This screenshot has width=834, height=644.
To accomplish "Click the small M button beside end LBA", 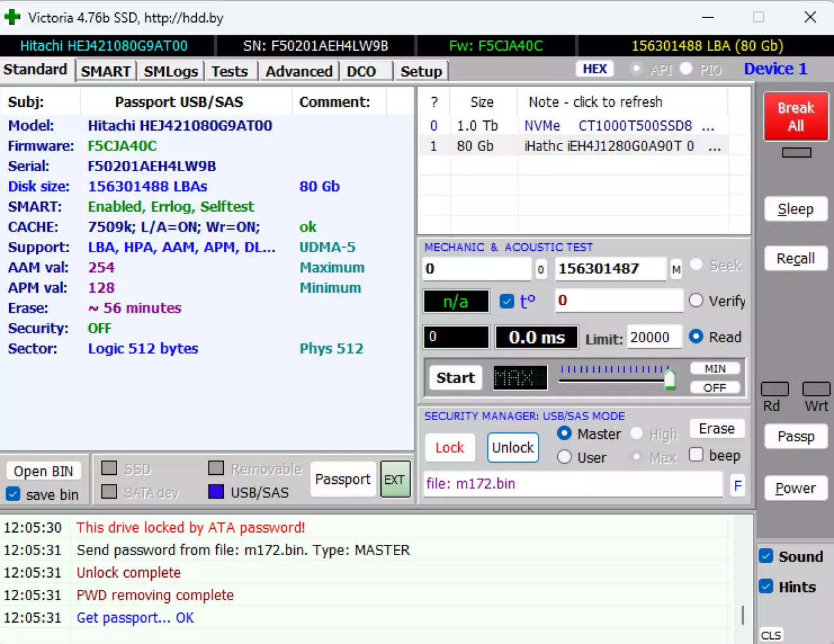I will pos(676,270).
